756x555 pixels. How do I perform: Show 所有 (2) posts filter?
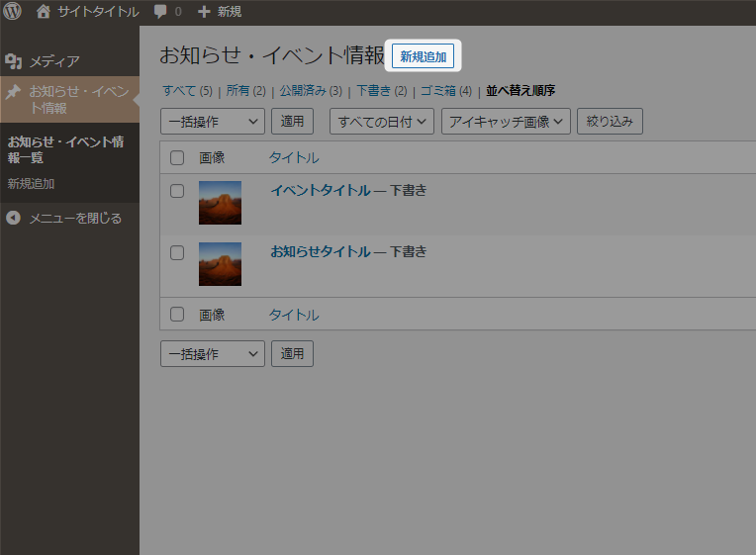click(x=245, y=91)
